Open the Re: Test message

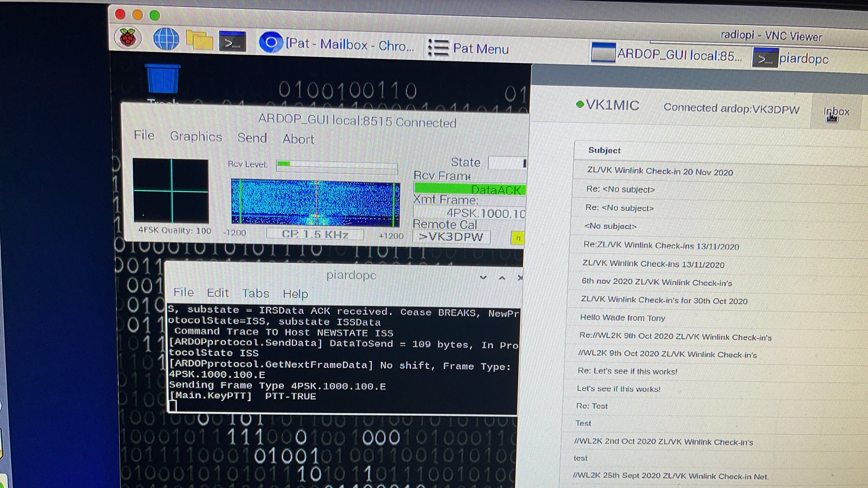point(592,406)
